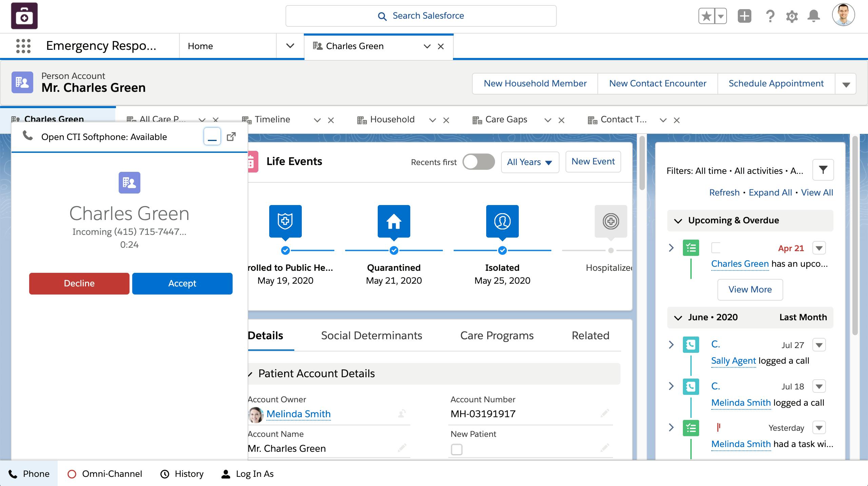
Task: Open the Global Actions plus icon
Action: (x=745, y=16)
